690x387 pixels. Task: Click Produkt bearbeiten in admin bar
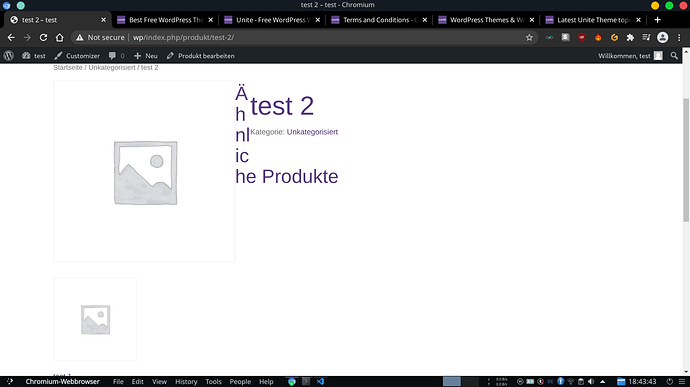coord(201,56)
